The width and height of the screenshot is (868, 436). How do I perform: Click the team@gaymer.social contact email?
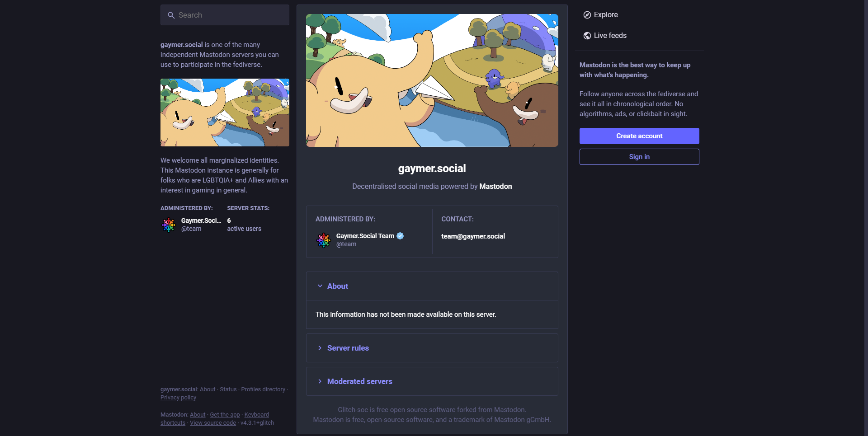coord(473,236)
